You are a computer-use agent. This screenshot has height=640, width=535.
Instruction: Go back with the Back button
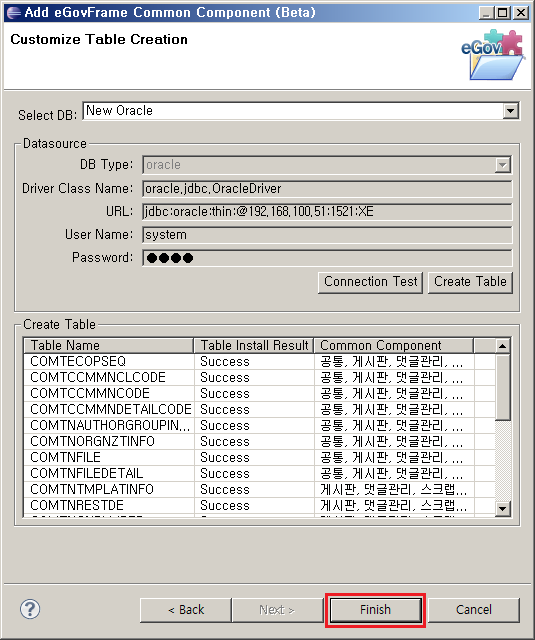click(186, 610)
